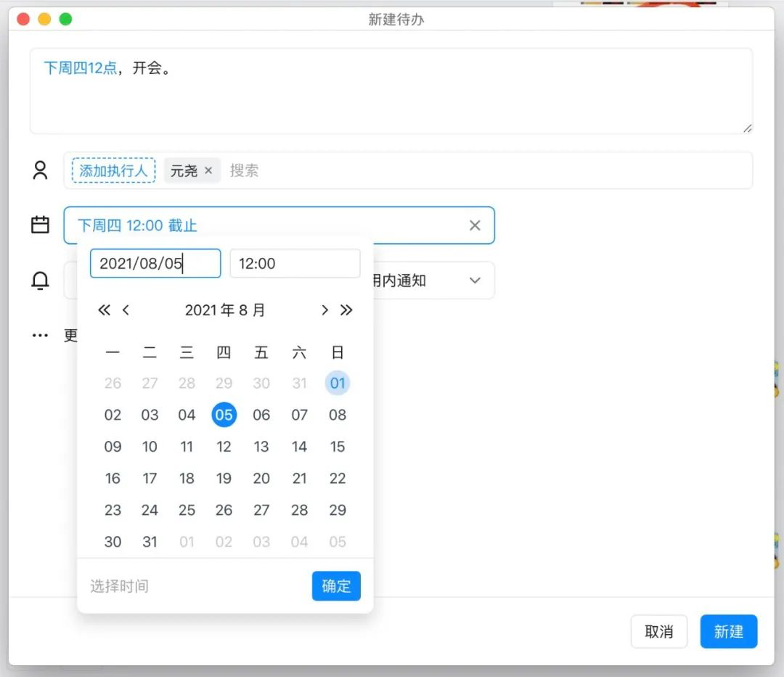Expand the notification method dropdown
Viewport: 784px width, 677px height.
(x=475, y=280)
